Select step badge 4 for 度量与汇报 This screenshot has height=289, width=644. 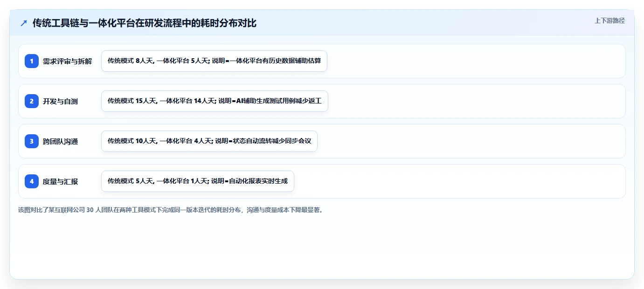click(32, 181)
